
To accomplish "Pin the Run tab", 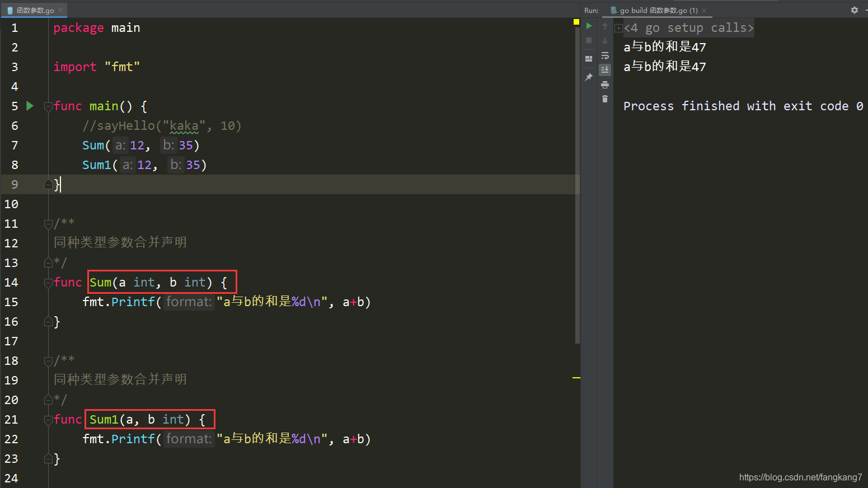I will click(589, 77).
